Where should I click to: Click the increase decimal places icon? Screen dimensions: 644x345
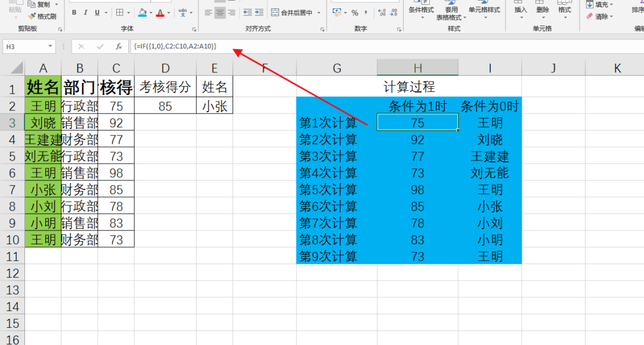[382, 13]
